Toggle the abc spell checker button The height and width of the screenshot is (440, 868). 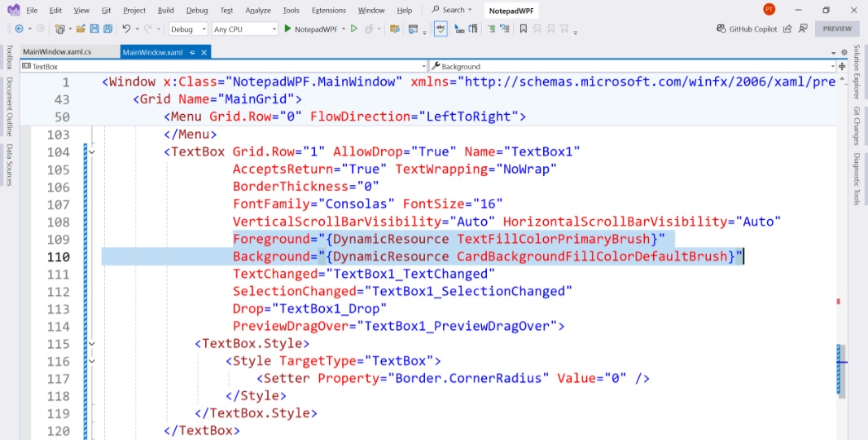441,29
